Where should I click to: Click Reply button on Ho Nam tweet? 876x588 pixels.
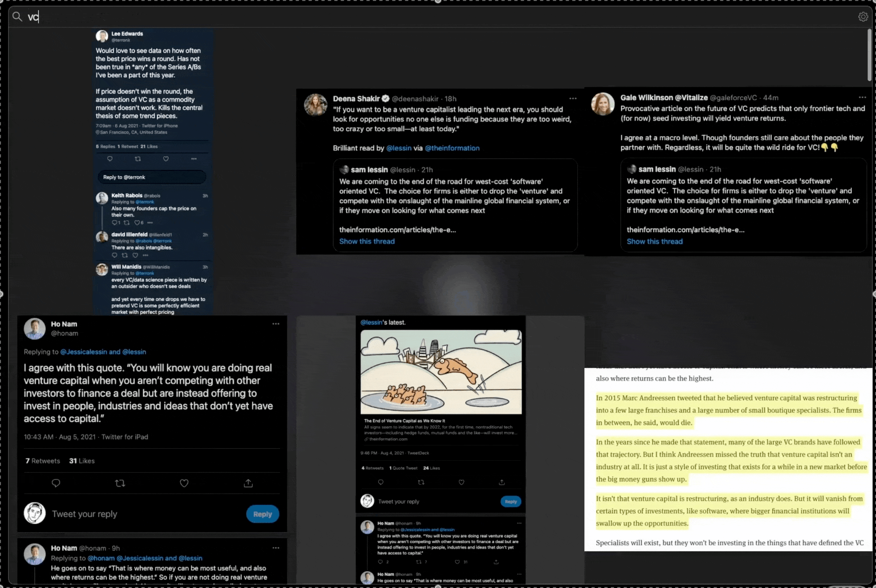click(262, 514)
